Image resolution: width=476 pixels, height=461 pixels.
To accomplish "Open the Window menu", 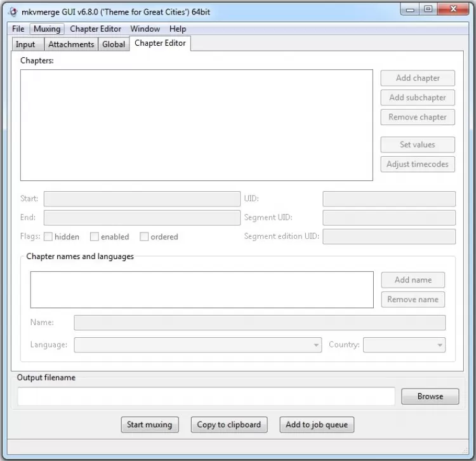I will (x=145, y=29).
